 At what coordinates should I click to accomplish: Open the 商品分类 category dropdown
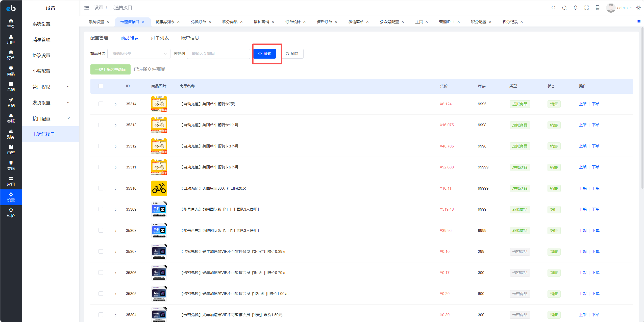139,54
